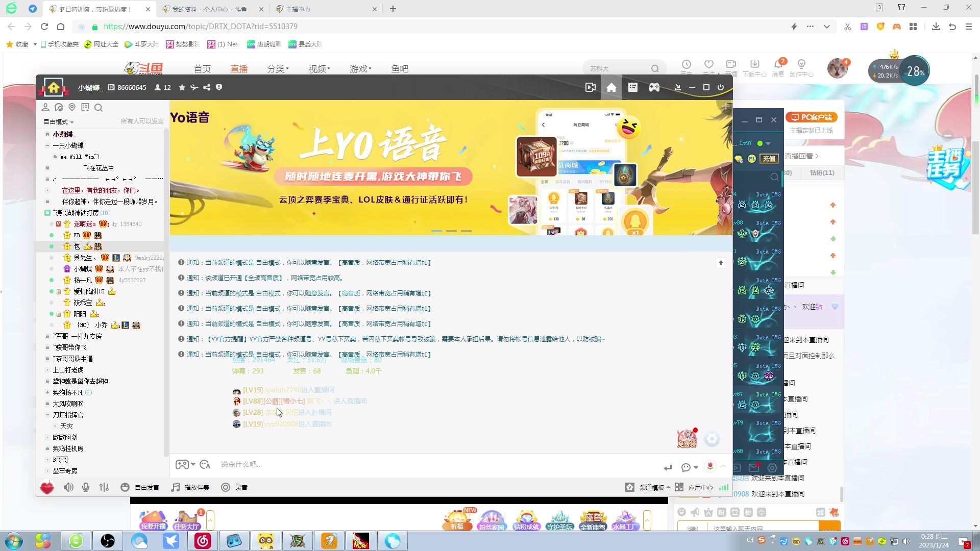Open the 自由模式 mode dropdown
980x551 pixels.
pyautogui.click(x=59, y=122)
